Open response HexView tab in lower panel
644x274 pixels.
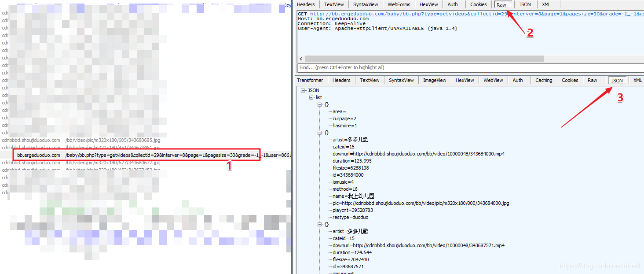coord(465,80)
